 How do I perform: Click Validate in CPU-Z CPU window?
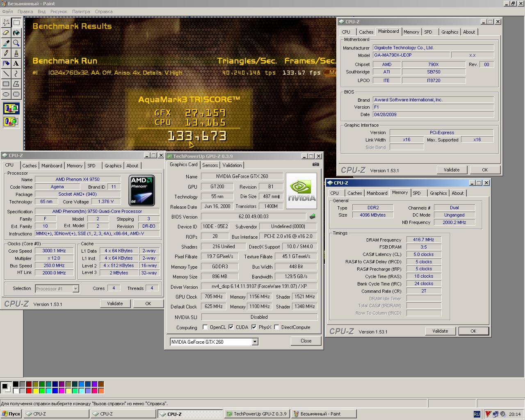click(x=115, y=304)
